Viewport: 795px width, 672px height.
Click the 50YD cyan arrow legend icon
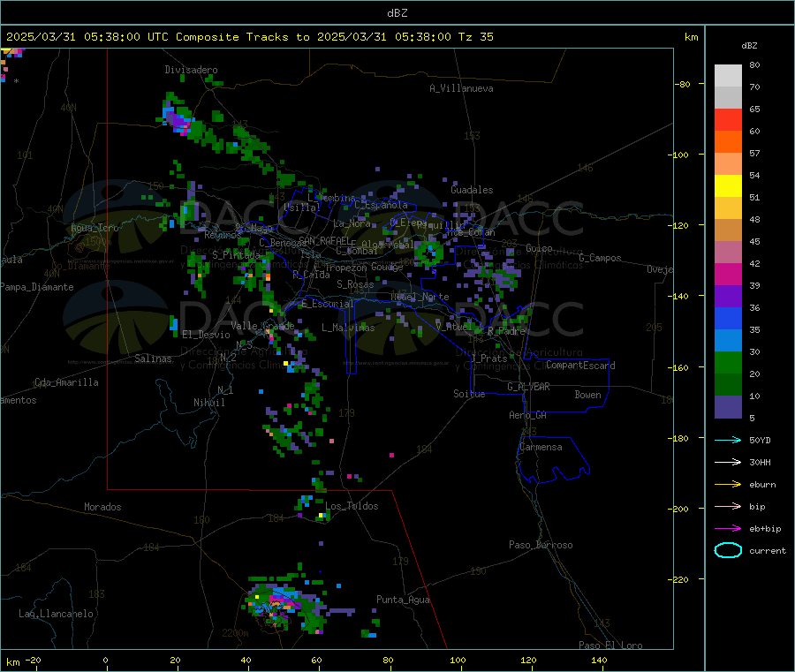[x=728, y=440]
